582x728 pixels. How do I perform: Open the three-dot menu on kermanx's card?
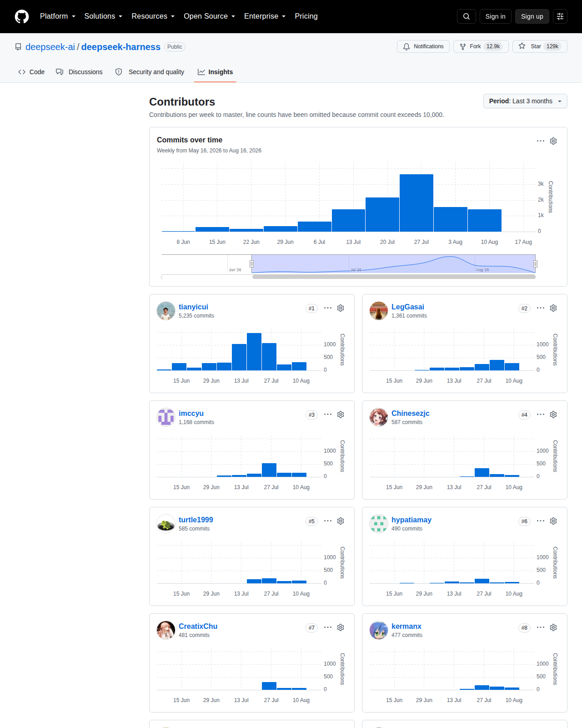point(541,627)
